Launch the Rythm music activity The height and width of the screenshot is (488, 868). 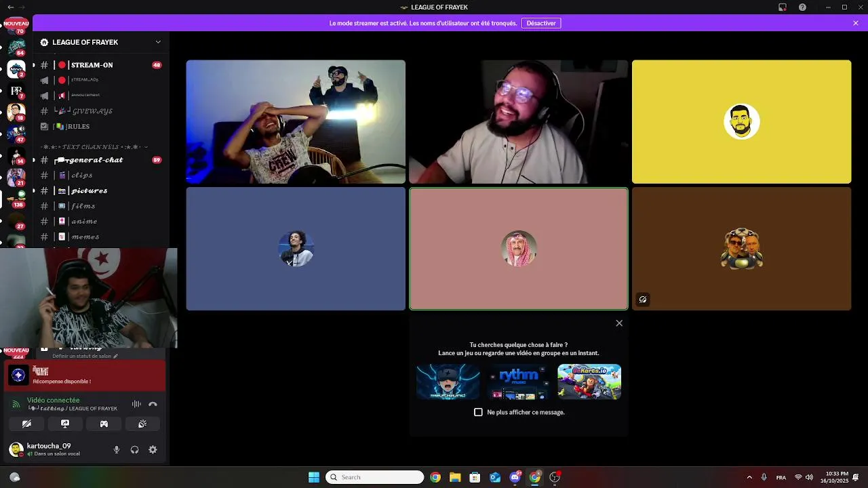click(518, 382)
